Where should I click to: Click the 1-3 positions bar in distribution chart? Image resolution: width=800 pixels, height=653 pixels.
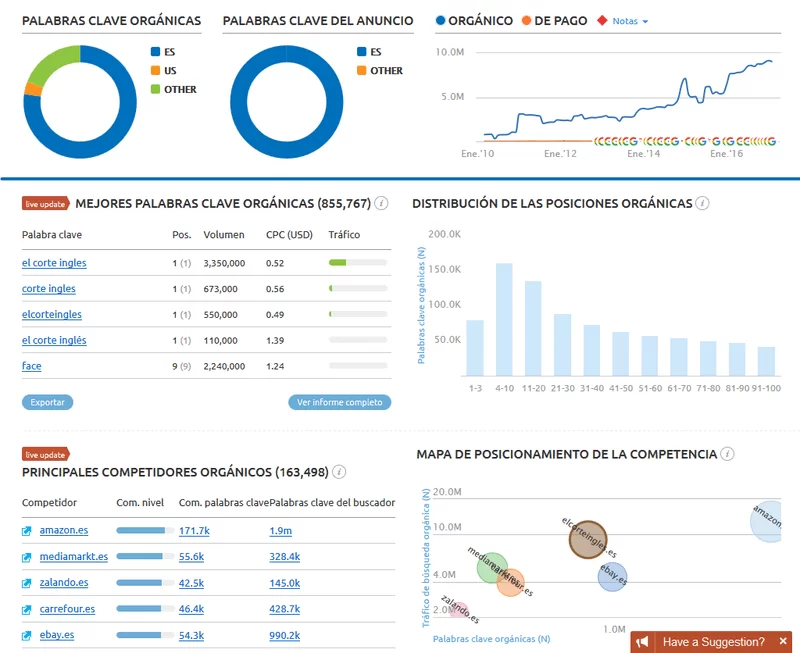pos(475,348)
